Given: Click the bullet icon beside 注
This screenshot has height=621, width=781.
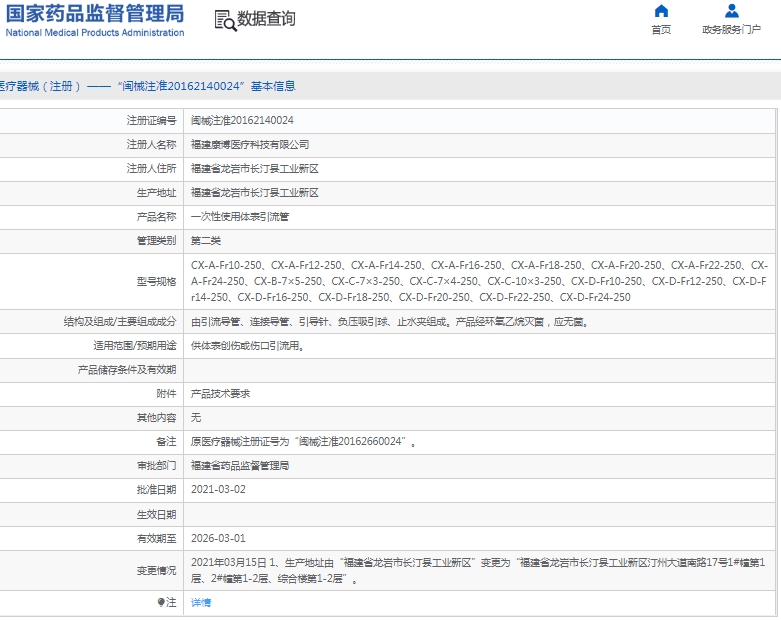Looking at the screenshot, I should coord(161,603).
